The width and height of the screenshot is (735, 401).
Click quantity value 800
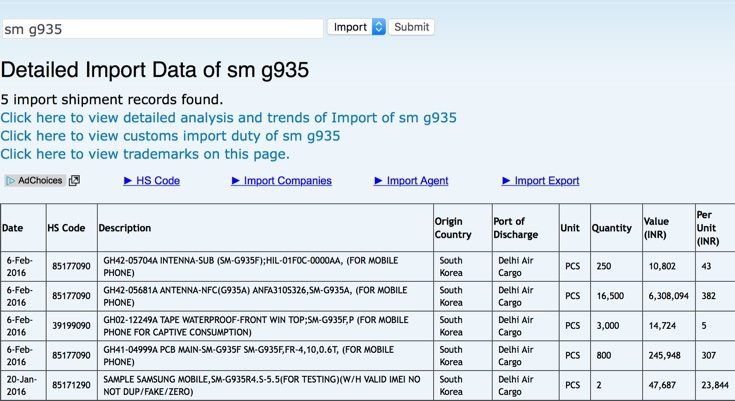(x=604, y=356)
